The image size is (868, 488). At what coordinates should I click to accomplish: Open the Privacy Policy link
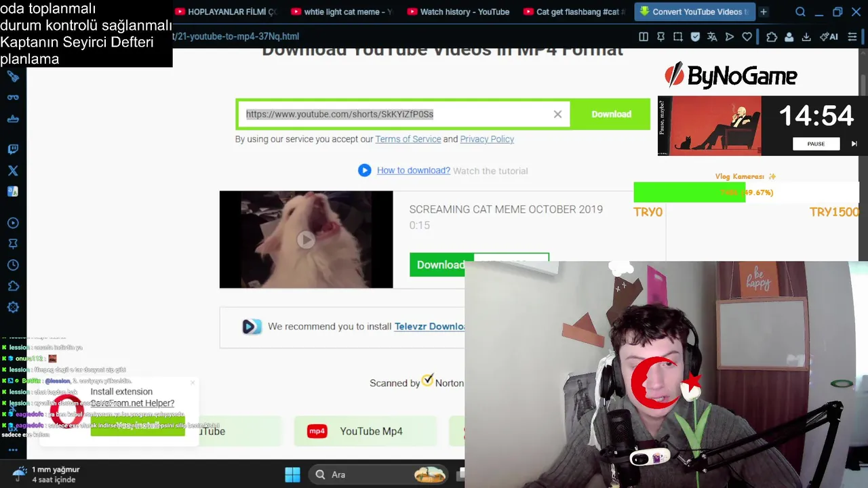487,139
